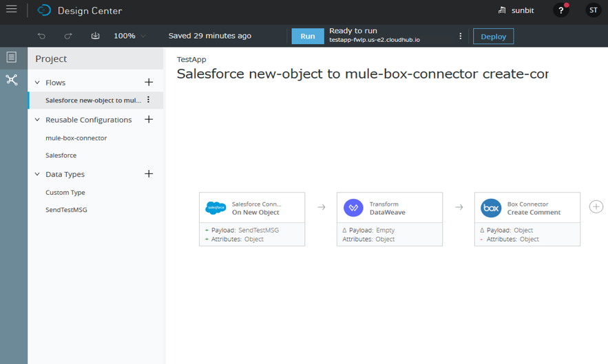Viewport: 608px width, 364px height.
Task: Collapse the Data Types section
Action: click(x=37, y=174)
